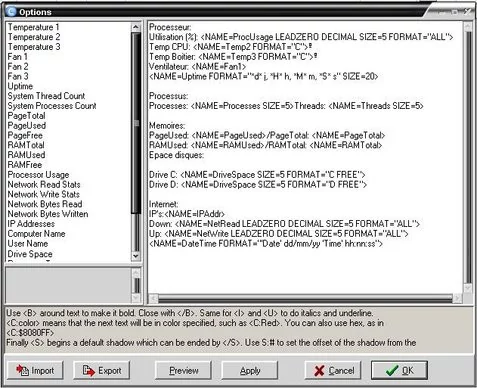Select Temperature 3 in the list
This screenshot has height=388, width=477.
pos(34,47)
